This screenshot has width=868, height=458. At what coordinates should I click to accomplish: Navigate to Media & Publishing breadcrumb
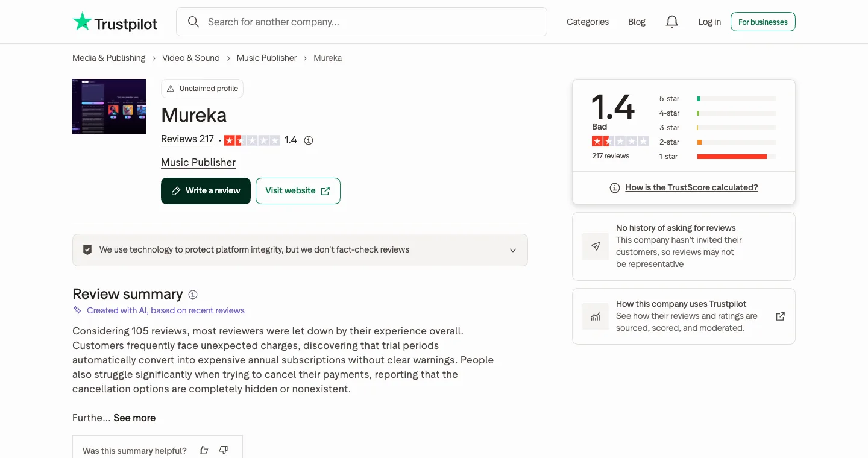pos(109,58)
